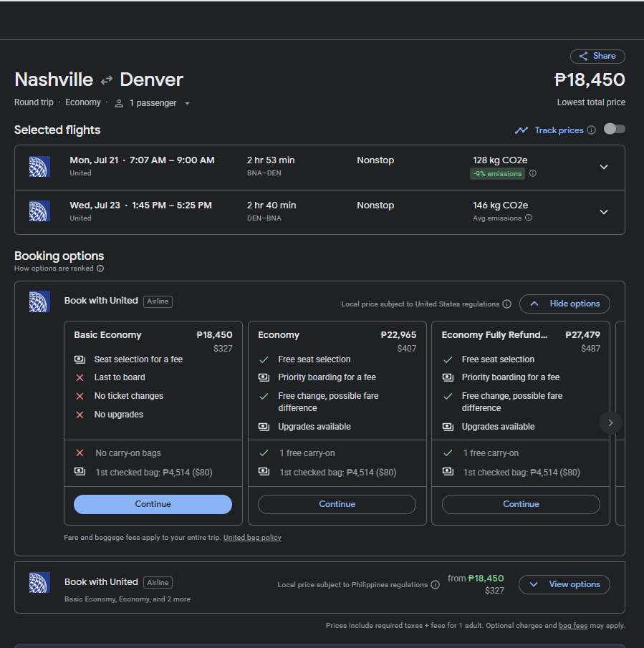The width and height of the screenshot is (644, 648).
Task: Click United logo in the collapsed booking option
Action: [39, 583]
